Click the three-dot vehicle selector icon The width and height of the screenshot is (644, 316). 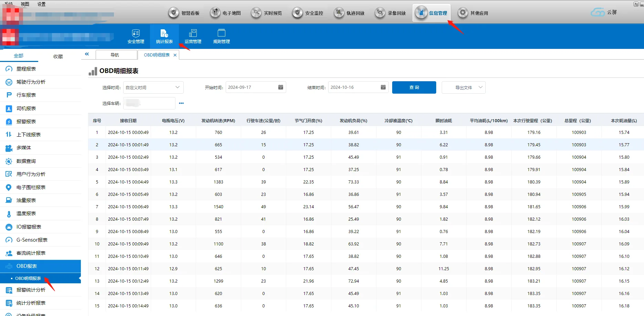click(181, 103)
